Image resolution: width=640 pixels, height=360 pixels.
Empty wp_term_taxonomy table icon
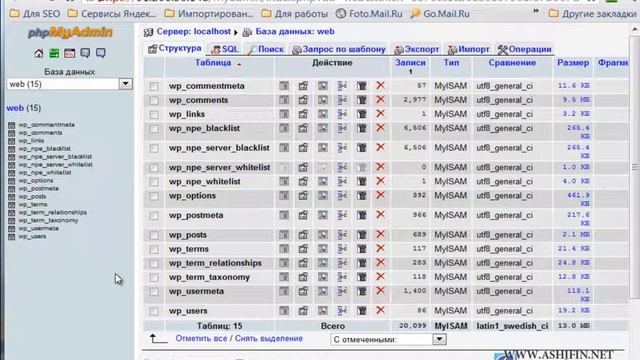pos(362,277)
